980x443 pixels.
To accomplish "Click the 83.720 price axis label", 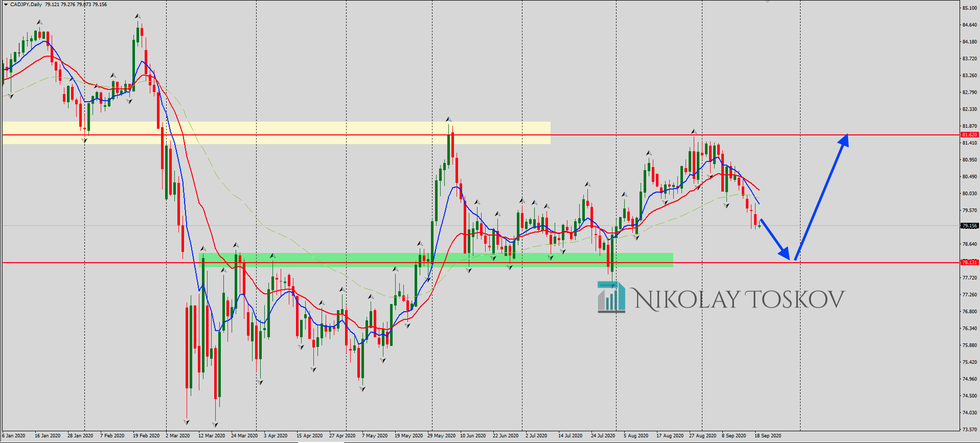I will (x=969, y=59).
